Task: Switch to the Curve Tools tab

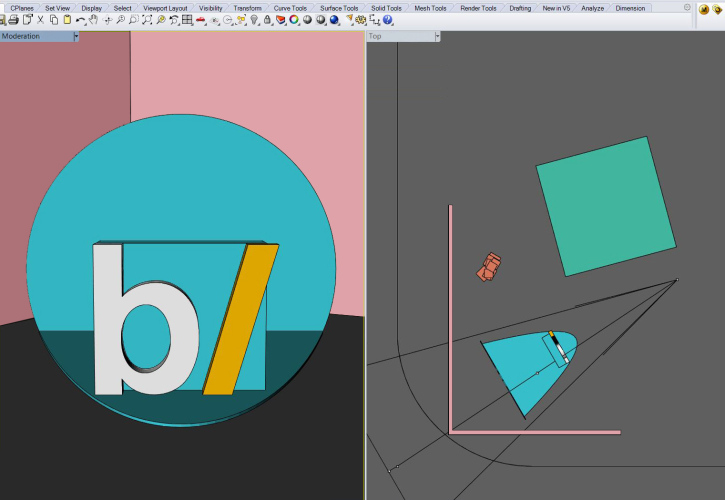Action: (289, 7)
